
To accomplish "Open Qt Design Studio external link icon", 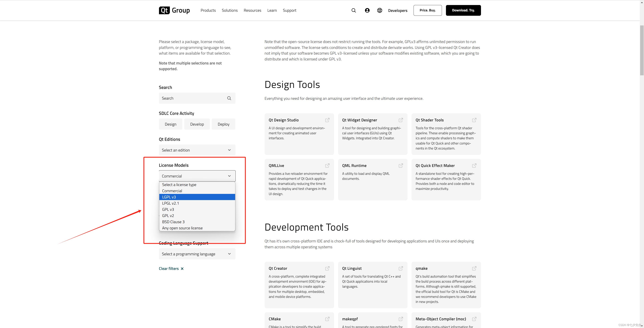I will (x=327, y=120).
